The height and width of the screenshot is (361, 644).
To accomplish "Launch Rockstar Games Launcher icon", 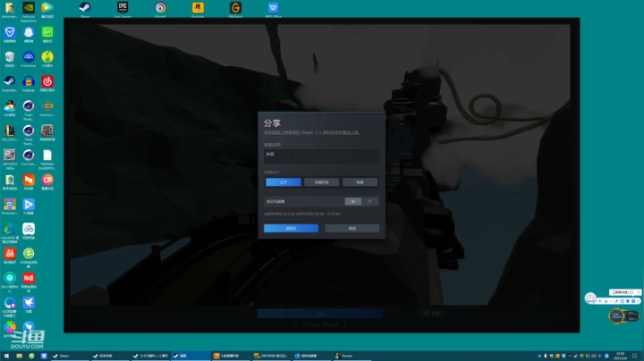I will (198, 10).
